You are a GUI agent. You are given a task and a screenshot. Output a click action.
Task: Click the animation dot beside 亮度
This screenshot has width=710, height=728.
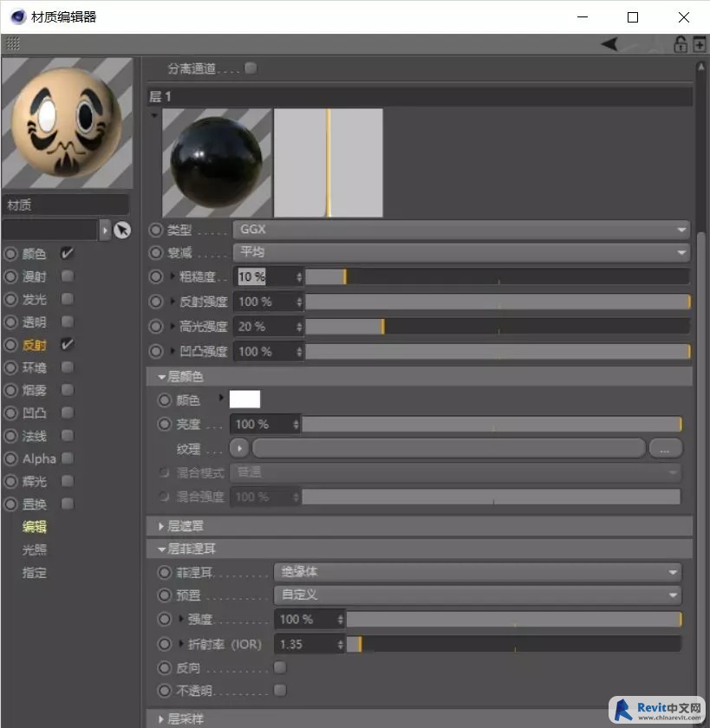coord(165,424)
